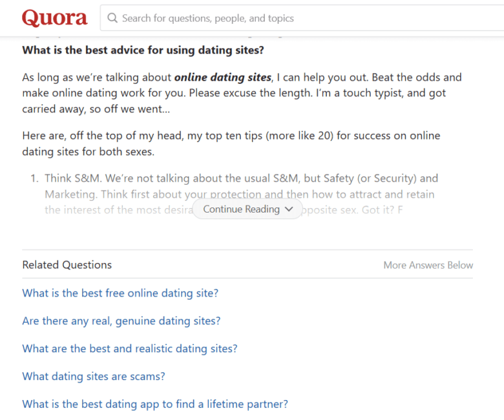The width and height of the screenshot is (504, 420).
Task: Click the Related Questions heading
Action: (67, 265)
